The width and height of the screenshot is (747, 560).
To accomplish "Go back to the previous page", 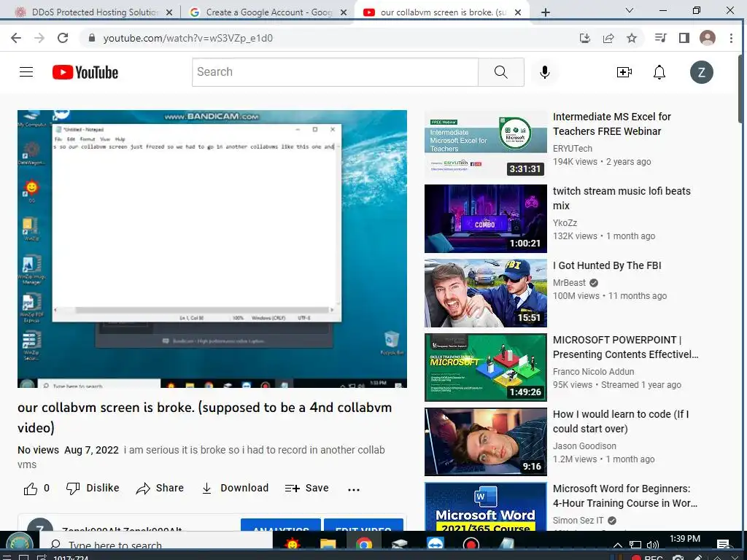I will click(16, 38).
